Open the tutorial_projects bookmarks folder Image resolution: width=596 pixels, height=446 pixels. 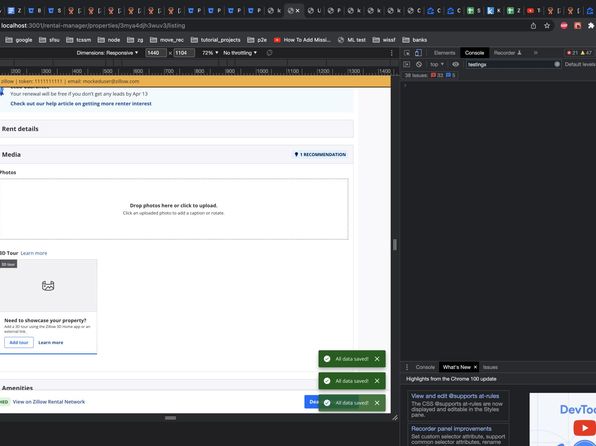(216, 40)
